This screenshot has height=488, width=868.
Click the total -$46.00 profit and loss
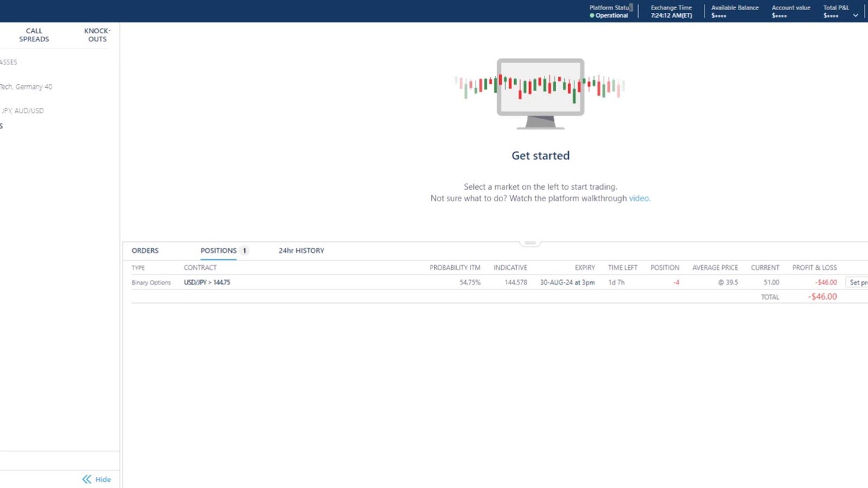pos(823,297)
